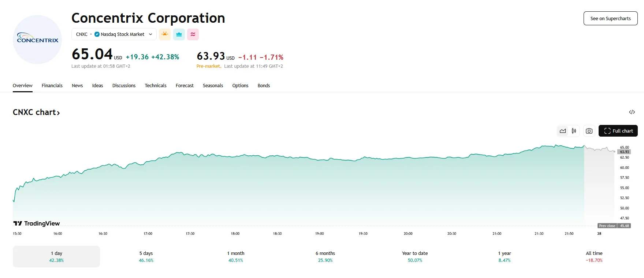This screenshot has height=278, width=644.
Task: Open the Seasonals tab
Action: pos(213,85)
